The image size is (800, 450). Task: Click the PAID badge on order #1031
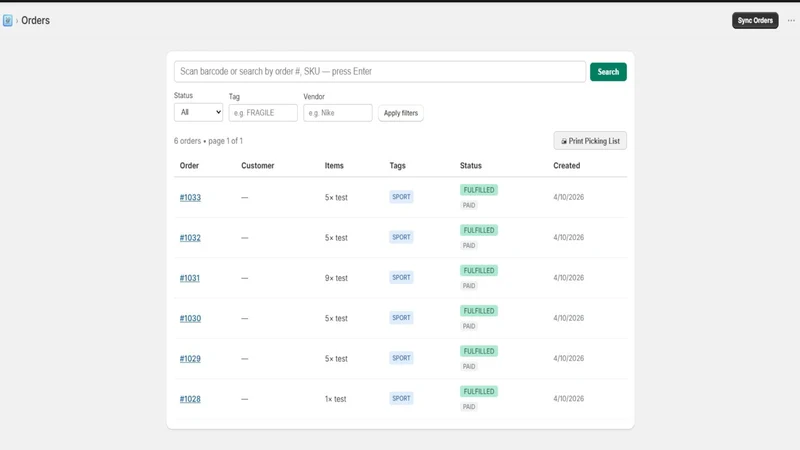(469, 286)
